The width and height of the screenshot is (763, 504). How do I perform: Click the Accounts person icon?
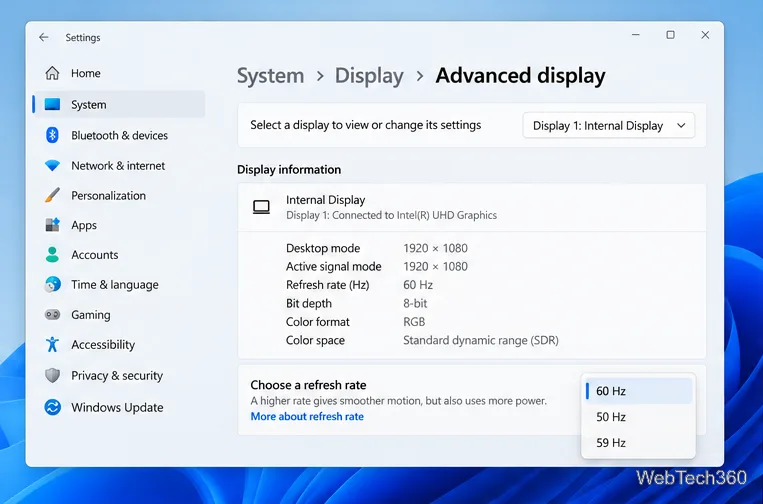click(52, 254)
